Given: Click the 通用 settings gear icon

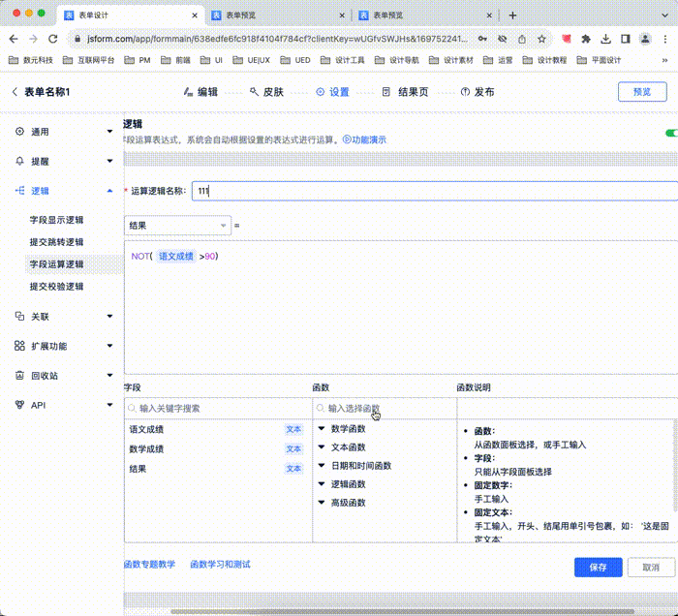Looking at the screenshot, I should click(20, 132).
